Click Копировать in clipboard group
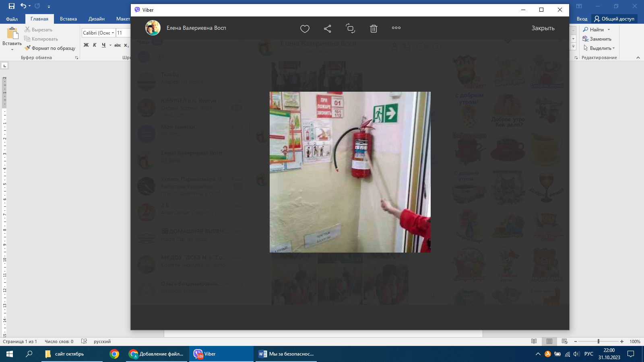Screen dimensions: 644x362 pos(41,39)
